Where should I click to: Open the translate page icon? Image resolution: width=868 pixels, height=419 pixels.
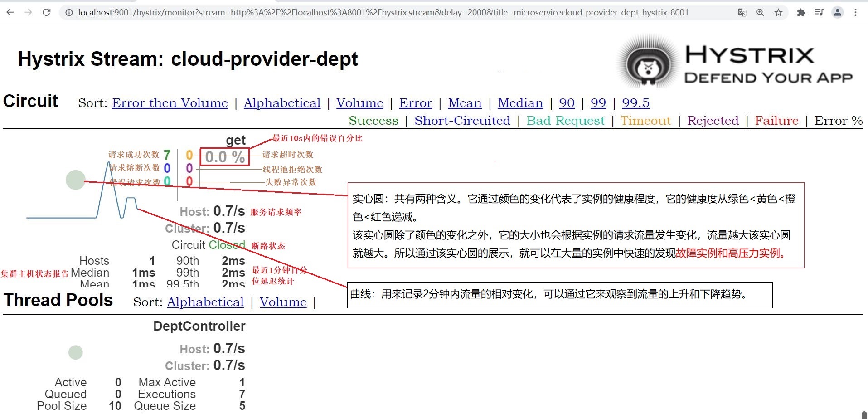(742, 13)
